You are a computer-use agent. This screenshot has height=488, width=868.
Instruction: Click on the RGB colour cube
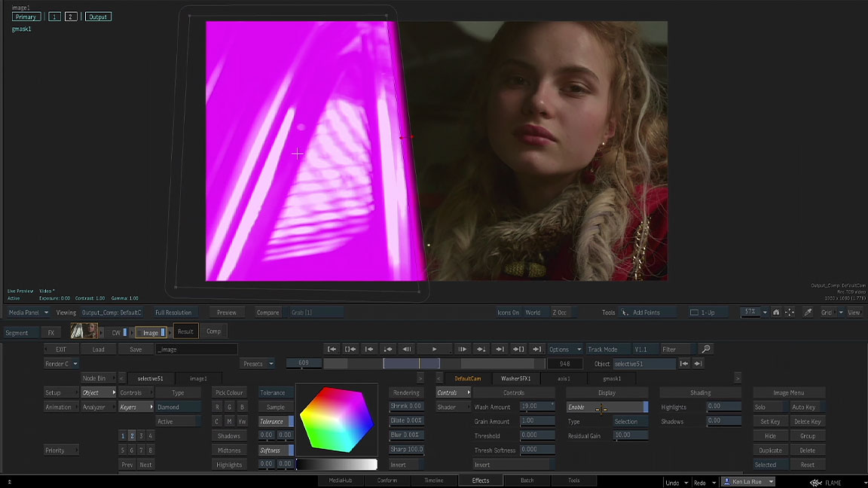[x=336, y=419]
